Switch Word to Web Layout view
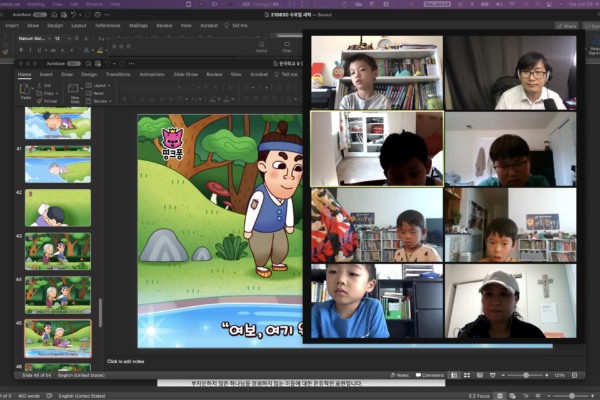Image resolution: width=600 pixels, height=400 pixels. point(512,396)
